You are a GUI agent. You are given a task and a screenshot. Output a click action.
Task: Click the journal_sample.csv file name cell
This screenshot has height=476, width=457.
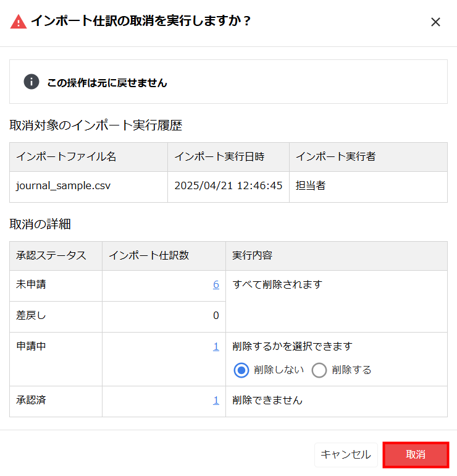pos(88,187)
